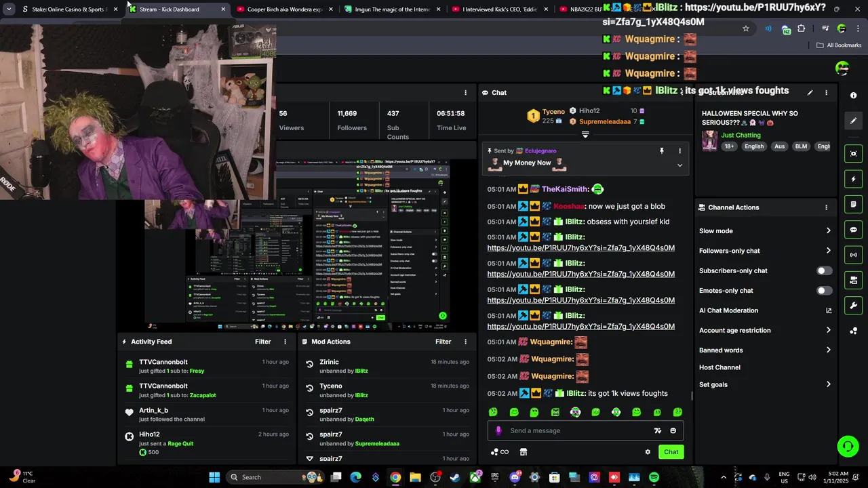Bookmark page with the star icon
Image resolution: width=868 pixels, height=488 pixels.
[746, 28]
